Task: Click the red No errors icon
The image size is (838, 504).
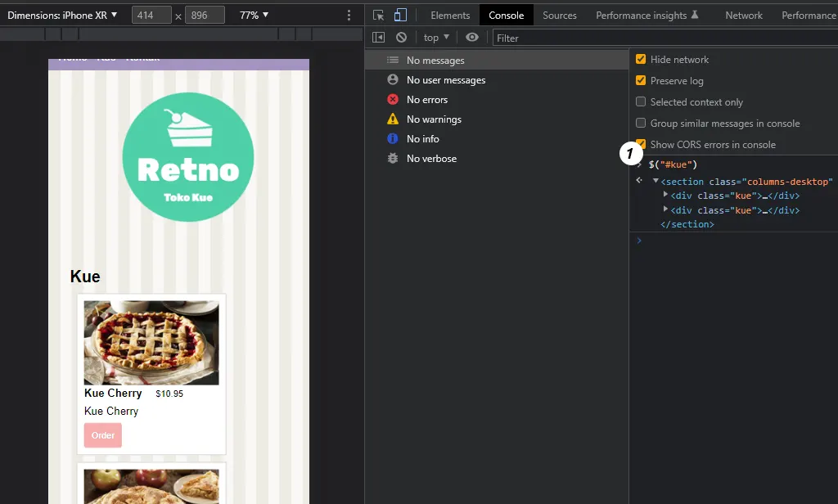Action: (x=393, y=100)
